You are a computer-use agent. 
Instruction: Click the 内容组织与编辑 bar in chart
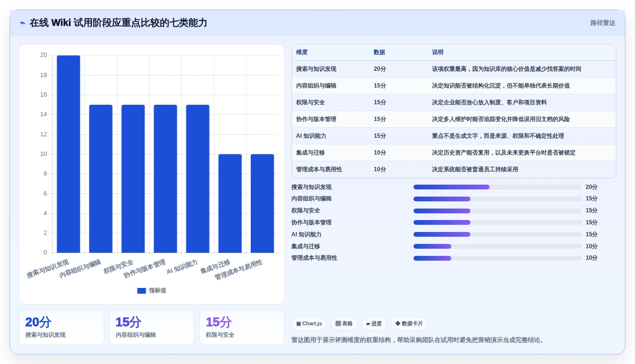100,179
